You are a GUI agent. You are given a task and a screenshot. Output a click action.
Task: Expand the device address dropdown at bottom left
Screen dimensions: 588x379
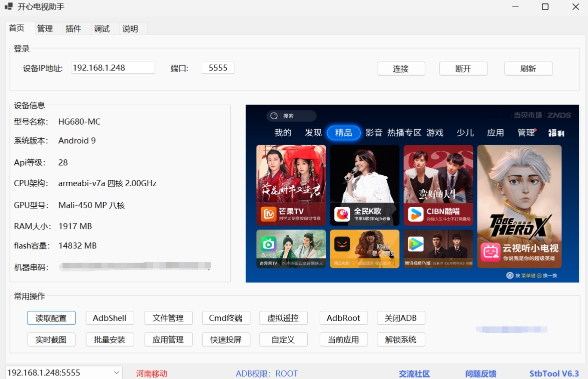116,372
